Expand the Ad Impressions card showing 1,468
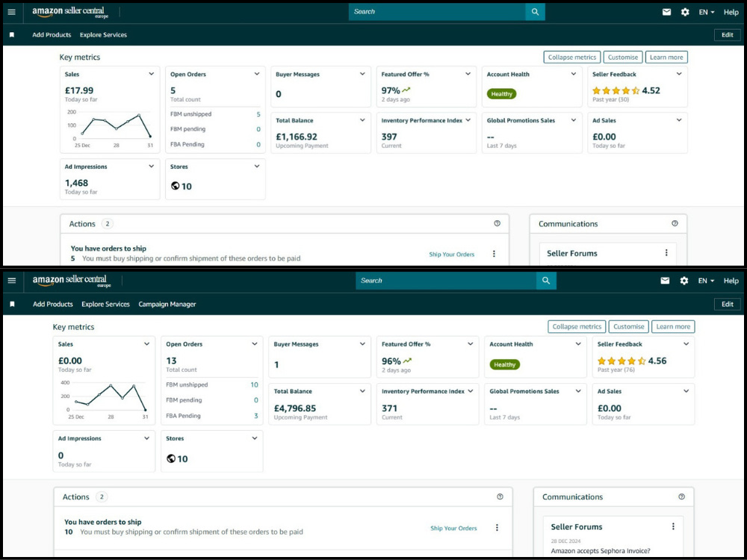The height and width of the screenshot is (560, 747). [152, 167]
